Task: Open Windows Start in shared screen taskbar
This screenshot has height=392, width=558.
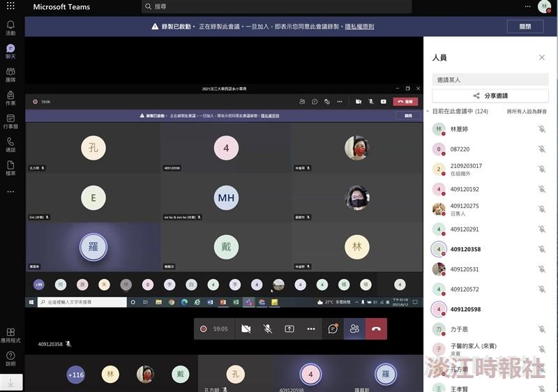Action: pos(31,302)
